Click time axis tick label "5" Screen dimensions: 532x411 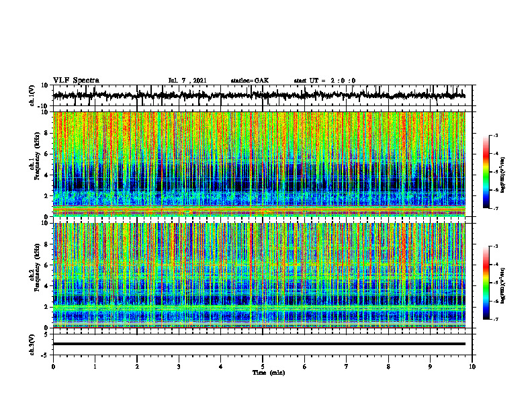(263, 367)
